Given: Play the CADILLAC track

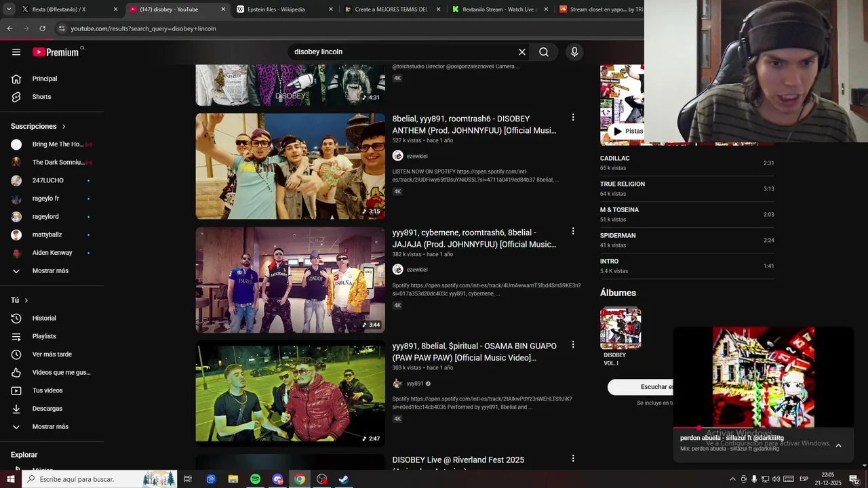Looking at the screenshot, I should pos(687,163).
